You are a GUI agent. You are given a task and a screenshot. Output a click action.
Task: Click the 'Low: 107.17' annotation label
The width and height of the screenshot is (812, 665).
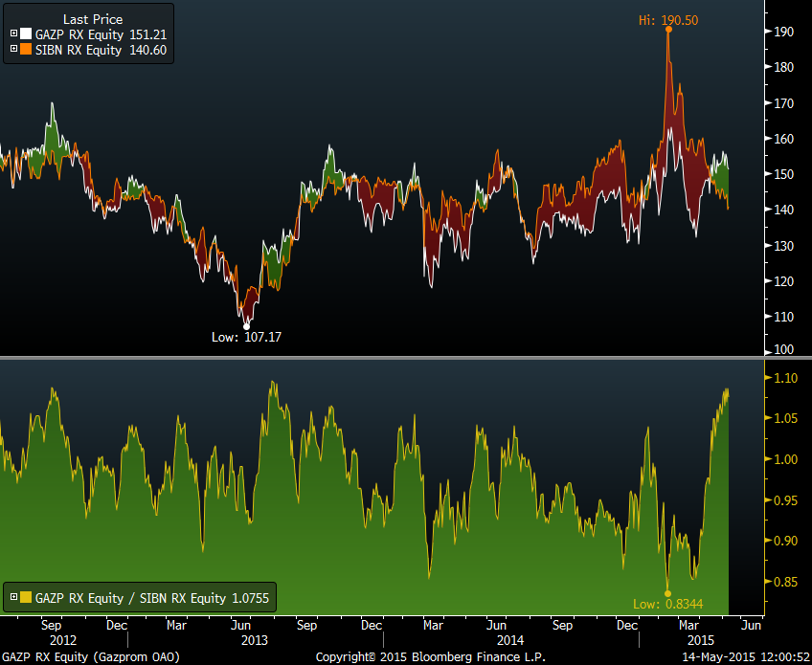click(246, 337)
